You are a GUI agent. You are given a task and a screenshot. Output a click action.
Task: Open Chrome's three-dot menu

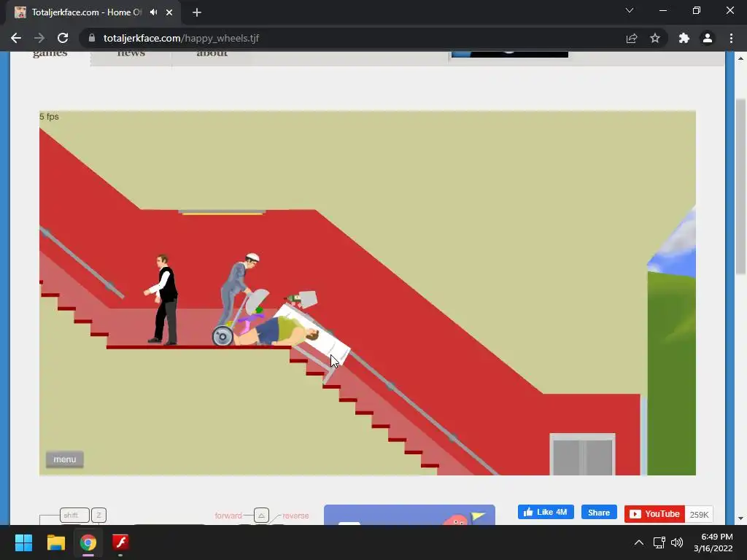click(x=731, y=38)
